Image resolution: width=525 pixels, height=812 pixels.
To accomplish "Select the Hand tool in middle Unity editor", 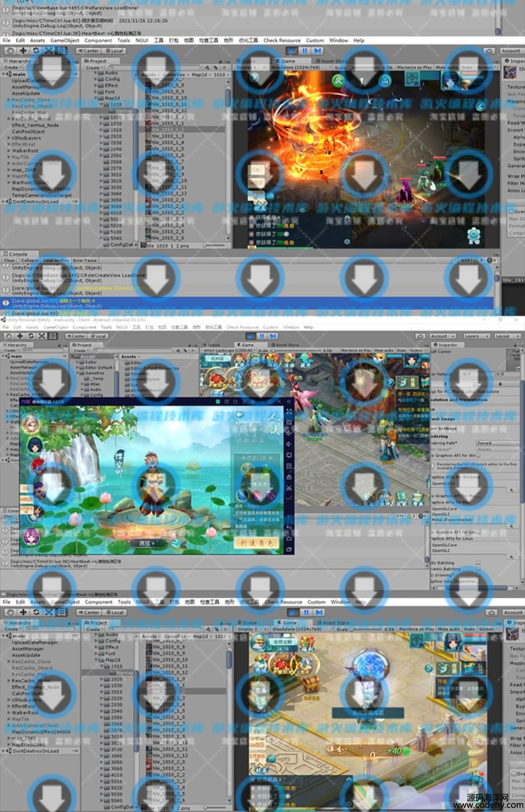I will [9, 336].
